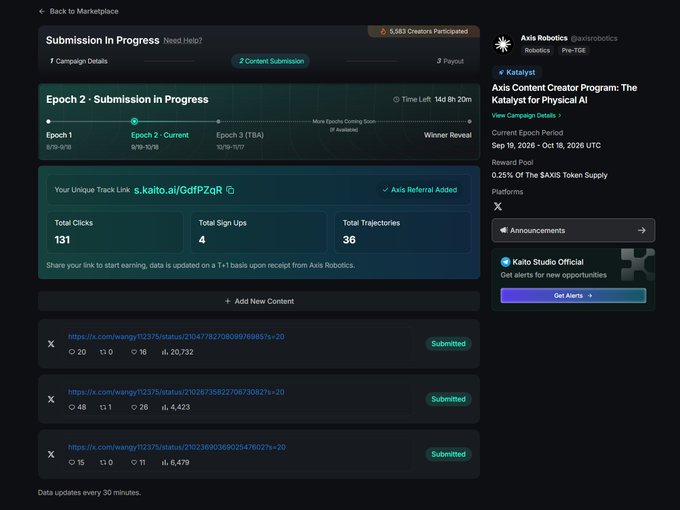Select the Epoch 3 (TBA) timeline marker
Screen dimensions: 680x510
click(218, 121)
